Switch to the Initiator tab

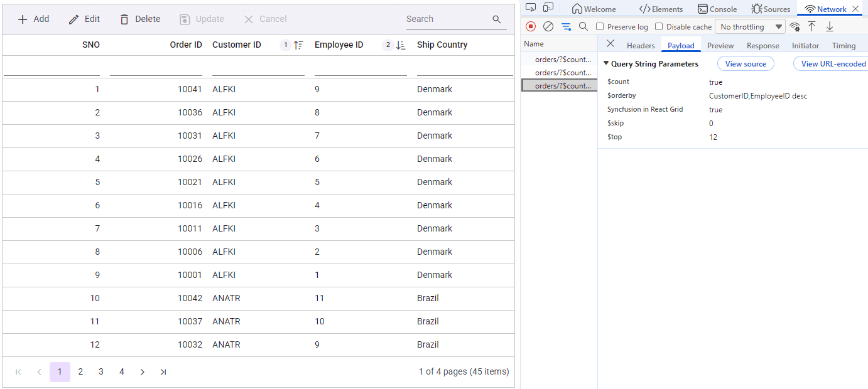805,45
